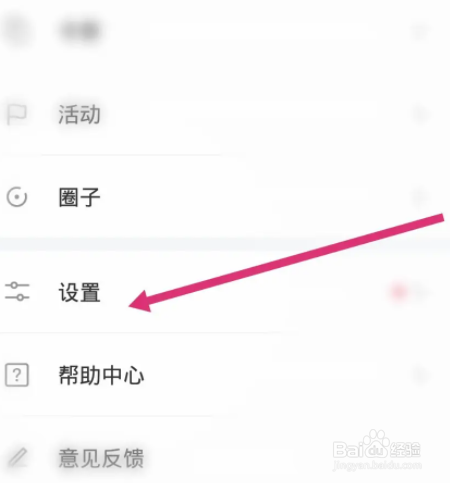Viewport: 450px width, 483px height.
Task: Select the 设置 label
Action: click(79, 292)
